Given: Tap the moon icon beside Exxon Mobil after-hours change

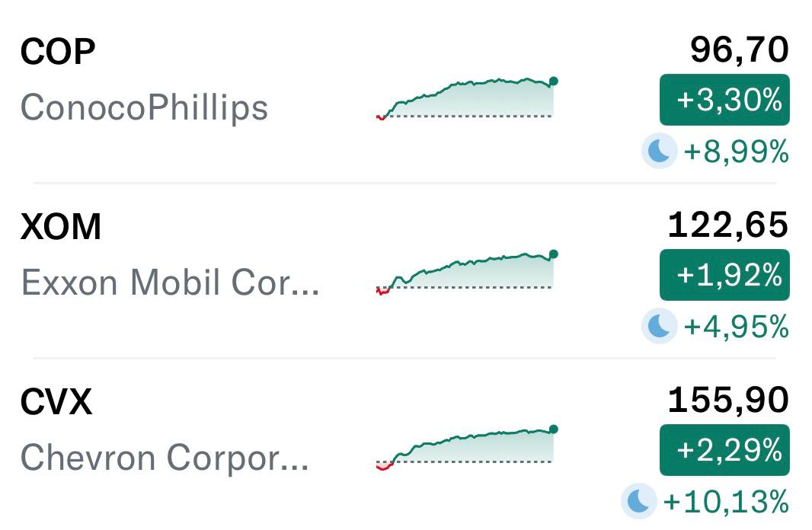Looking at the screenshot, I should [x=659, y=327].
